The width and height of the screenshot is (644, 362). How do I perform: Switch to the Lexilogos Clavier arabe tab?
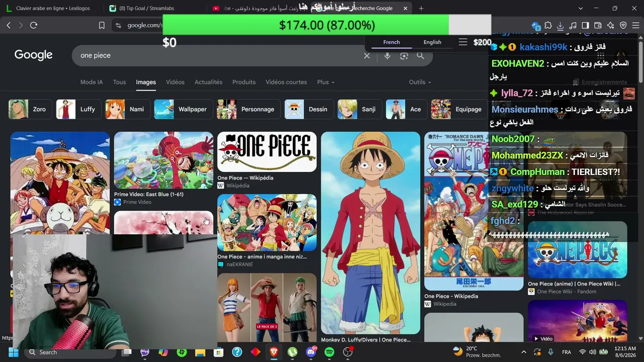tap(53, 8)
